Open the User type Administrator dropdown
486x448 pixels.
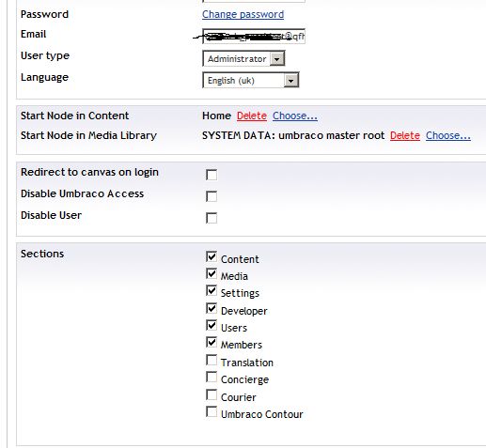point(243,58)
